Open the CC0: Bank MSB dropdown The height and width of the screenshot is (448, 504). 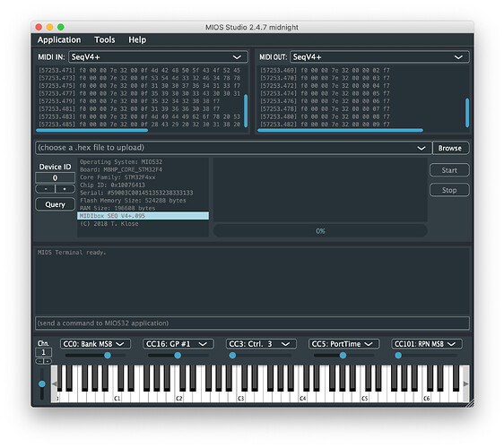click(95, 344)
